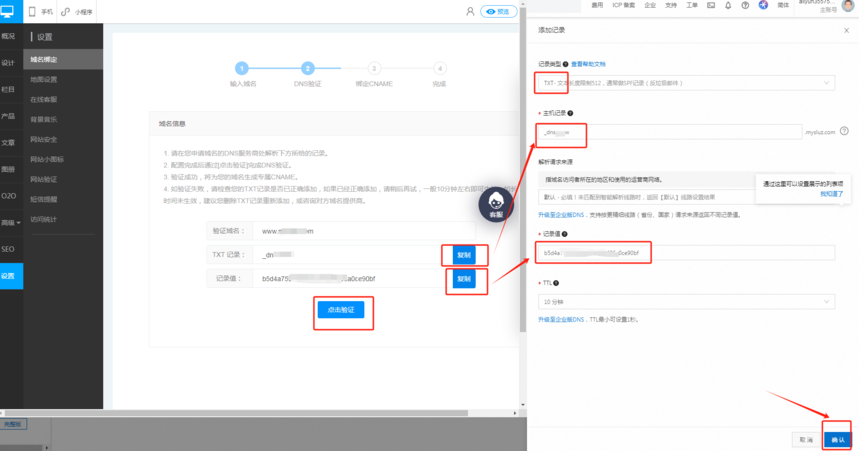Open 费用 in the top navigation

click(597, 5)
